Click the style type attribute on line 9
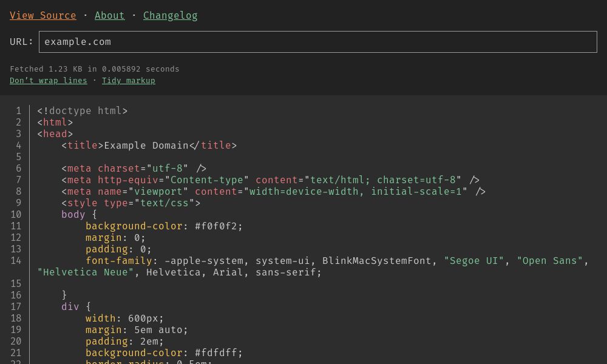The image size is (607, 364). pos(115,203)
